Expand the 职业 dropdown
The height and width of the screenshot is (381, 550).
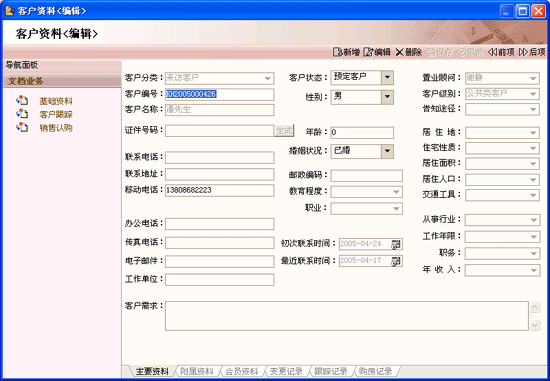coord(396,209)
